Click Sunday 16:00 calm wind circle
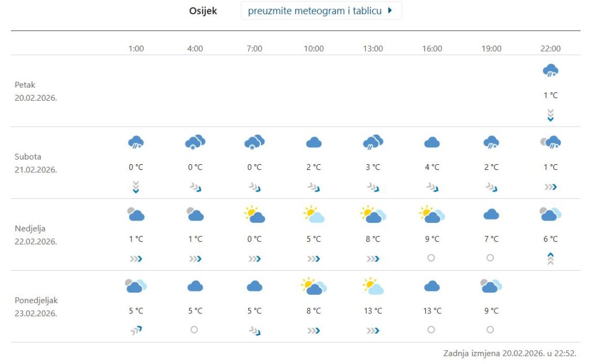Screen dimensions: 590x364 432,258
